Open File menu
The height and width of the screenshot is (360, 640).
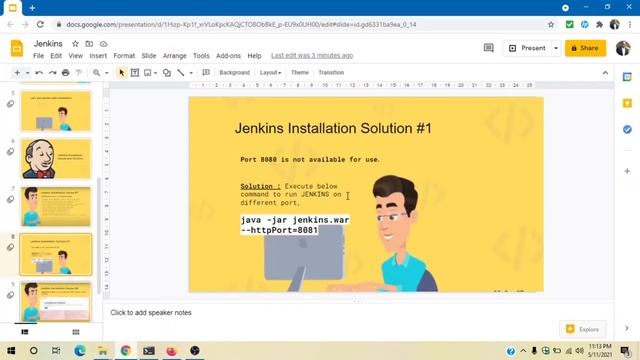point(38,56)
